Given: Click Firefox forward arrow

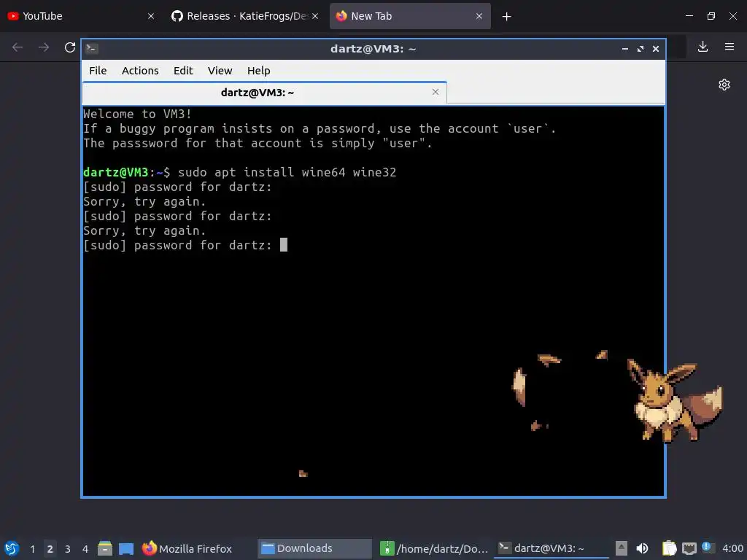Looking at the screenshot, I should (43, 47).
